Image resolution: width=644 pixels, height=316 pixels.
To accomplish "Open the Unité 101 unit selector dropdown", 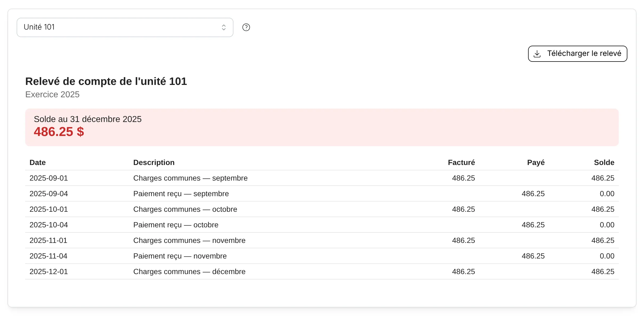I will click(125, 27).
